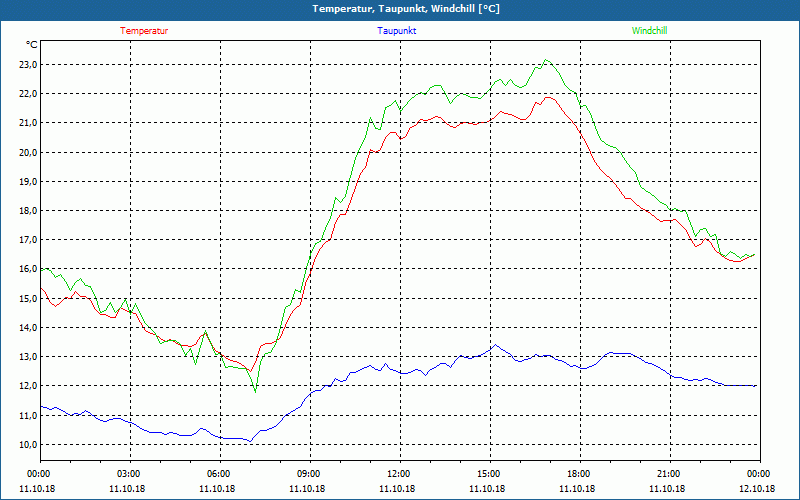Click the 18:00 time axis label

point(580,474)
